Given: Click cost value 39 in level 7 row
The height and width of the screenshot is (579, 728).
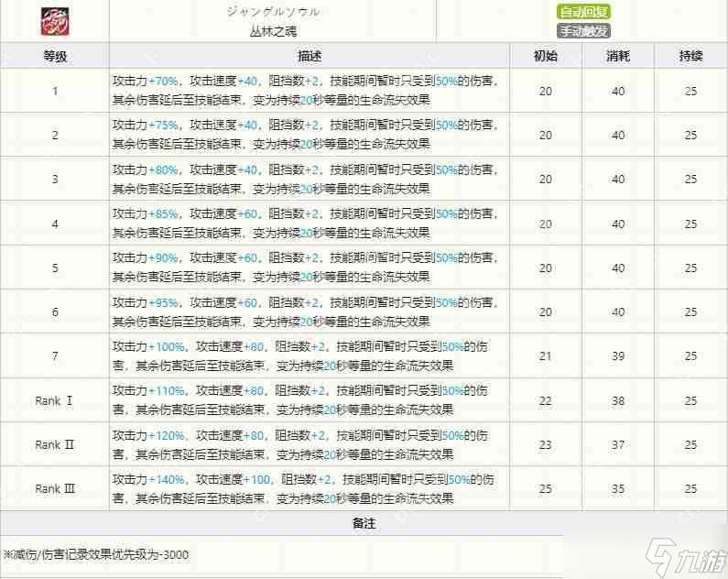Looking at the screenshot, I should pos(618,356).
